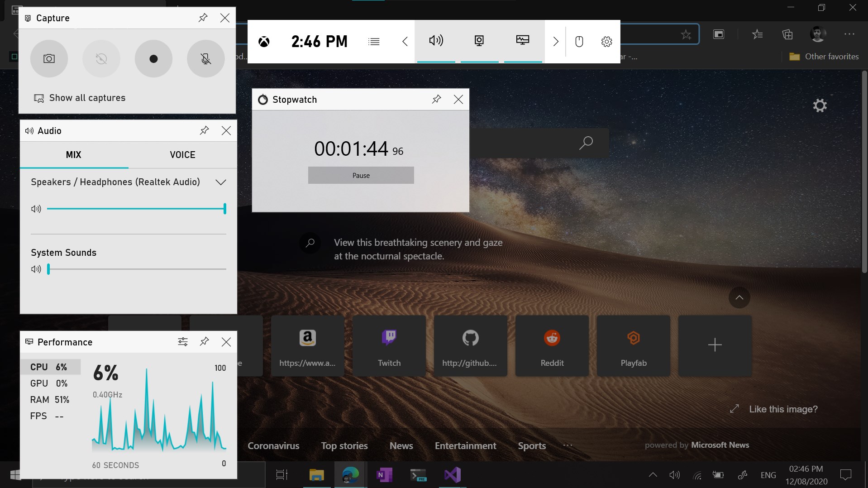Pin the Audio widget
Viewport: 868px width, 488px height.
tap(205, 130)
